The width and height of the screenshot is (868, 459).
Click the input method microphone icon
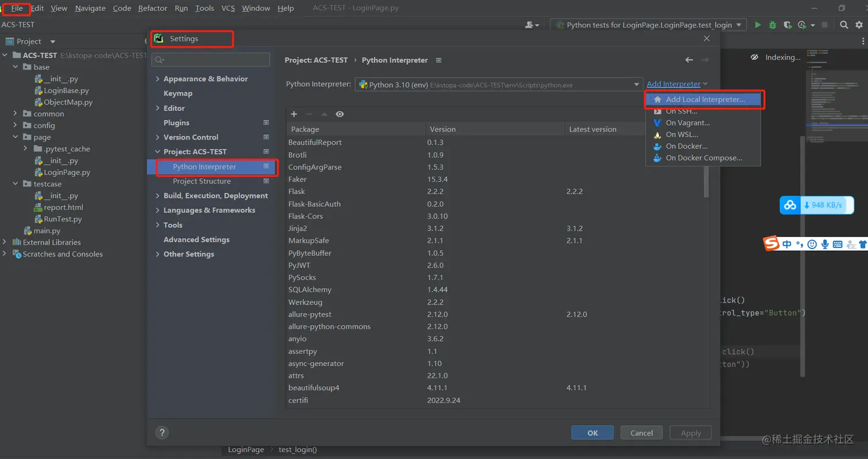(x=825, y=244)
